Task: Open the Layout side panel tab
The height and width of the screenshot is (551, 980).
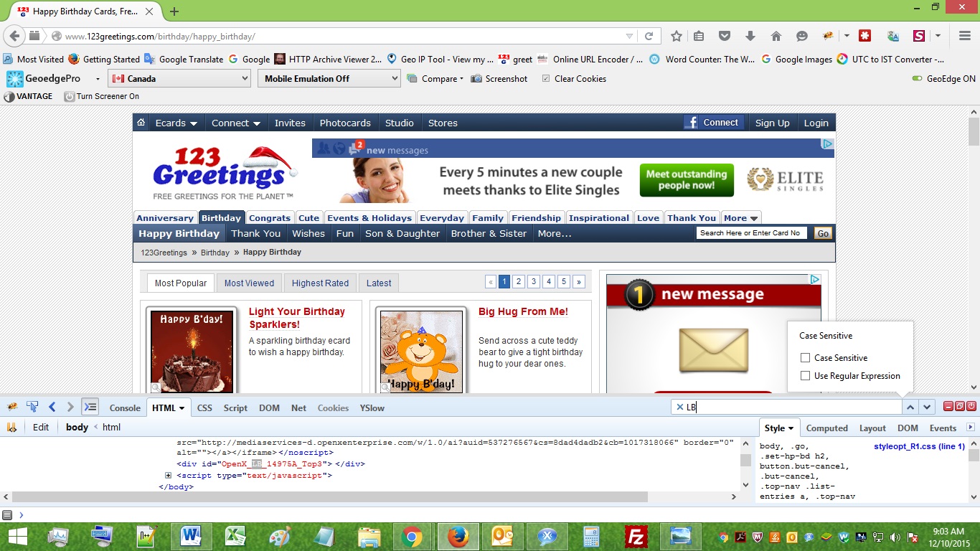Action: coord(872,428)
